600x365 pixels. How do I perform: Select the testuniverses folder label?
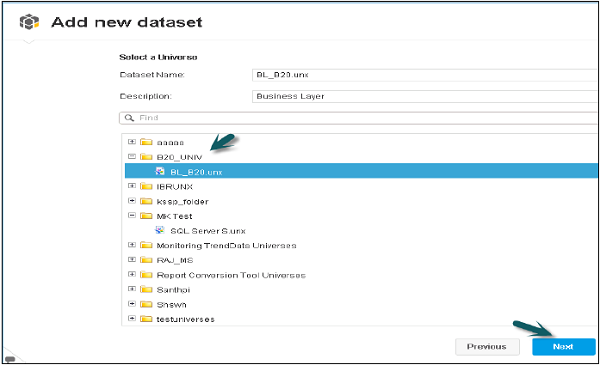pos(186,319)
